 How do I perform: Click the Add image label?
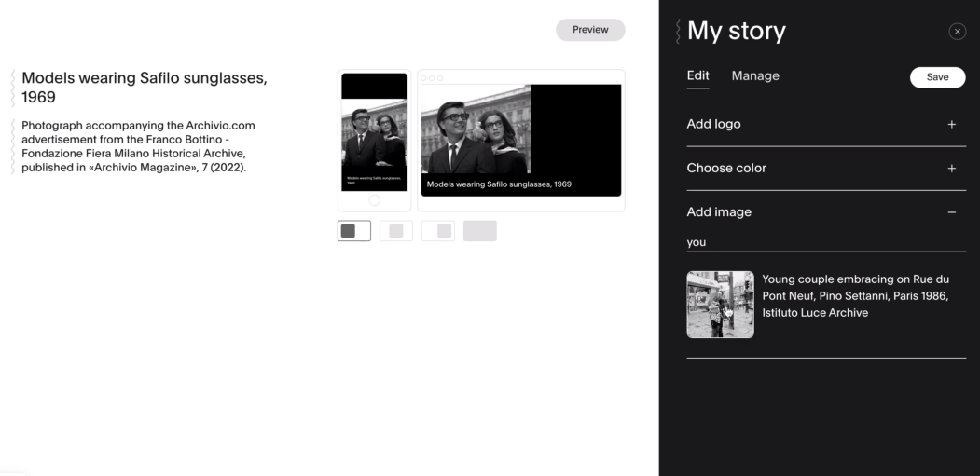pyautogui.click(x=719, y=212)
